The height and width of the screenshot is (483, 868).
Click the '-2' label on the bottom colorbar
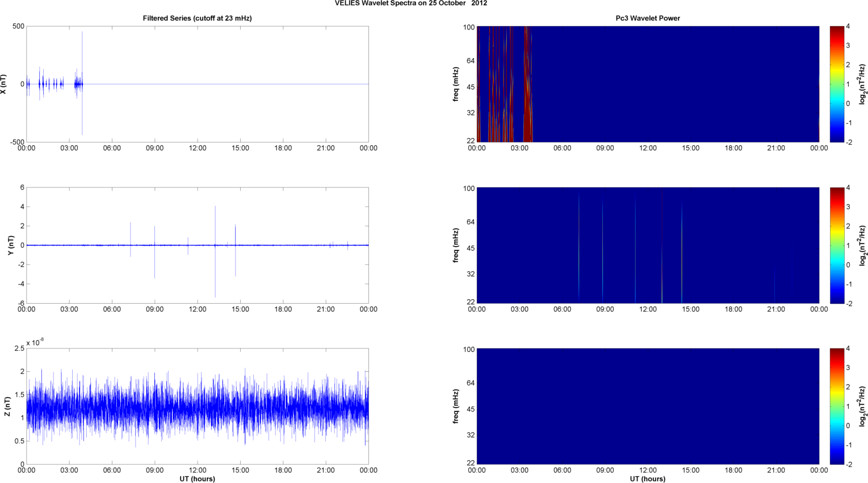[849, 464]
